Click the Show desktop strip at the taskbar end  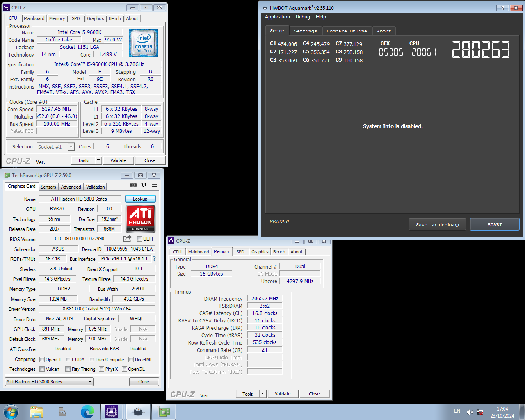coord(522,412)
